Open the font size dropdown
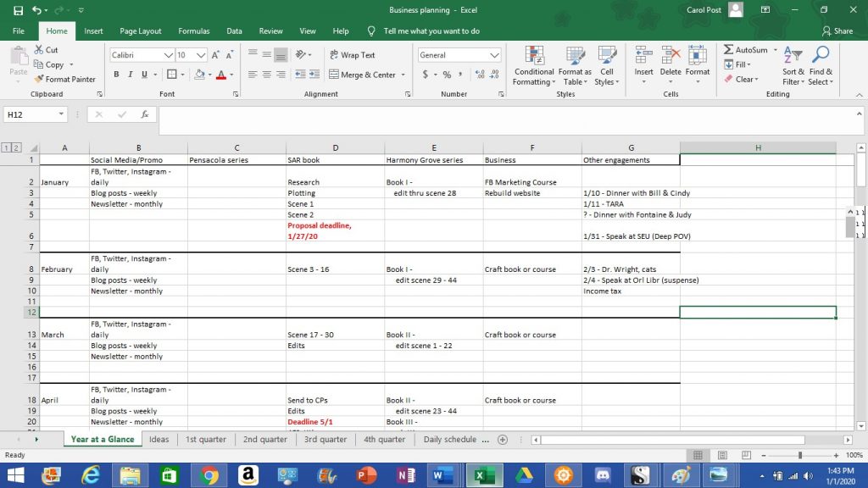868x488 pixels. [x=201, y=55]
